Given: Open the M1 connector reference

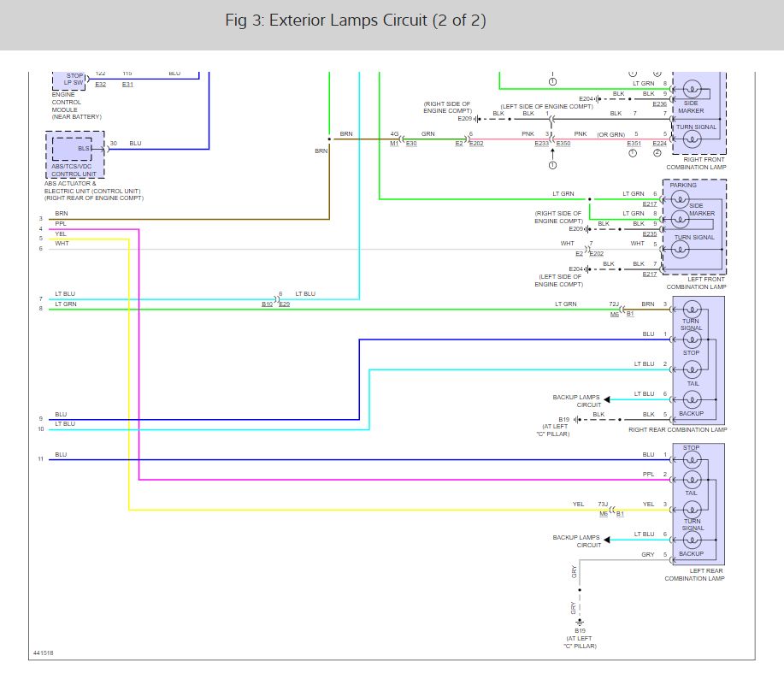Looking at the screenshot, I should tap(394, 144).
